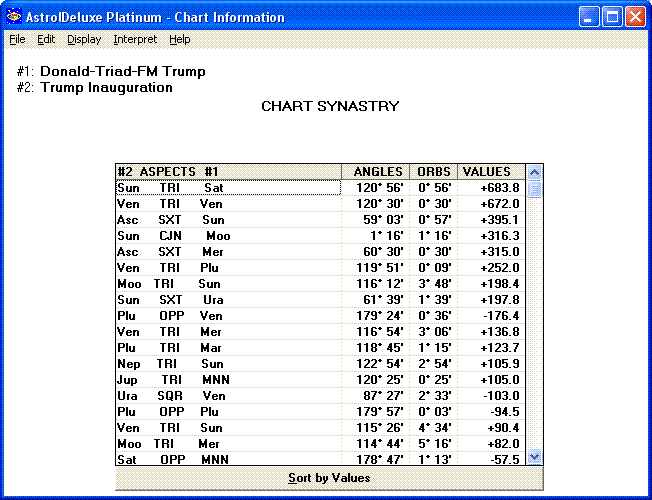This screenshot has height=500, width=652.
Task: Click the #2 ASPECTS #1 column header
Action: [229, 172]
